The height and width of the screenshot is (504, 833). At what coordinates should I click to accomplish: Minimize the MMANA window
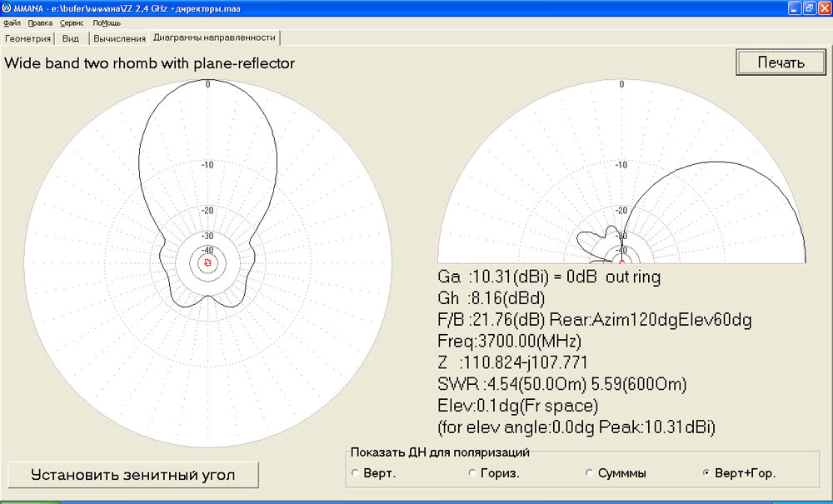click(x=795, y=8)
